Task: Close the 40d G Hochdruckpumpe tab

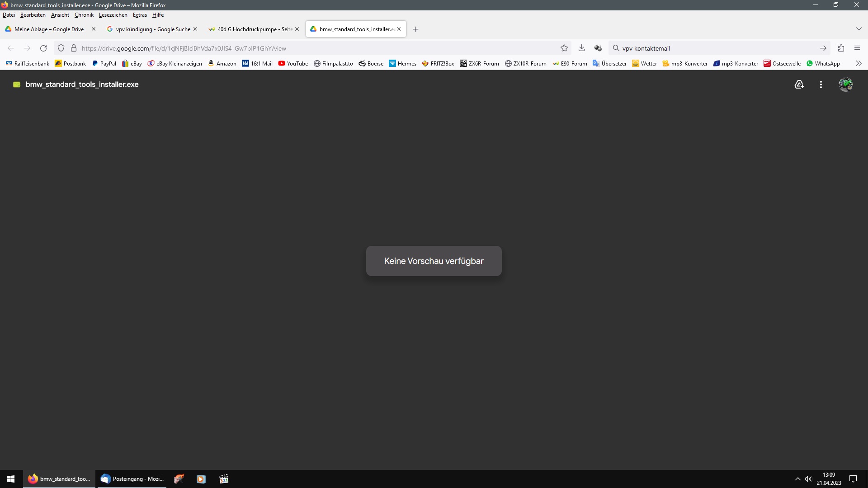Action: tap(297, 29)
